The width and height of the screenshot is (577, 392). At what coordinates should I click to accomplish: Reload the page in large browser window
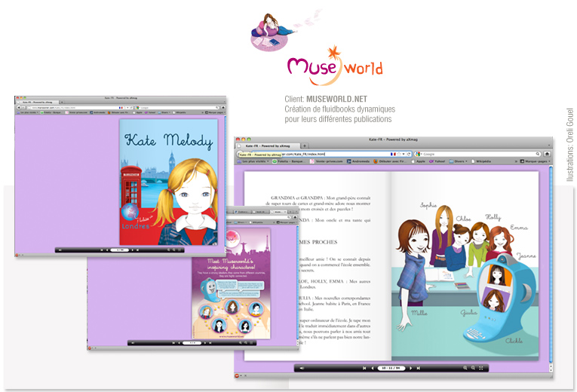409,154
